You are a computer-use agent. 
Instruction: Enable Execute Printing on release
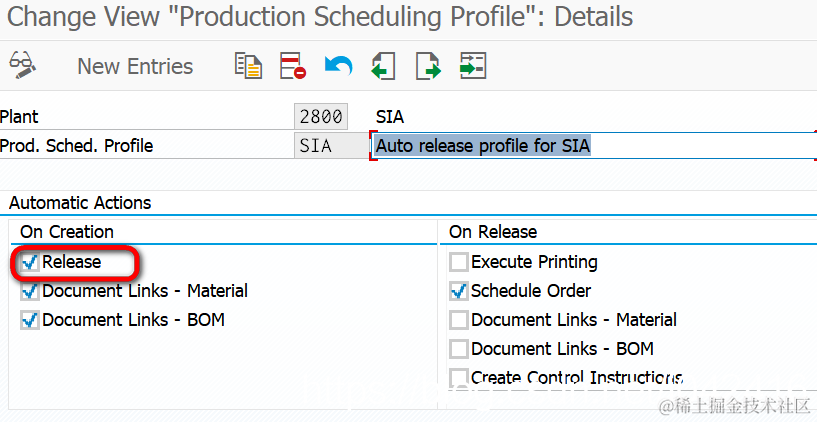[459, 262]
